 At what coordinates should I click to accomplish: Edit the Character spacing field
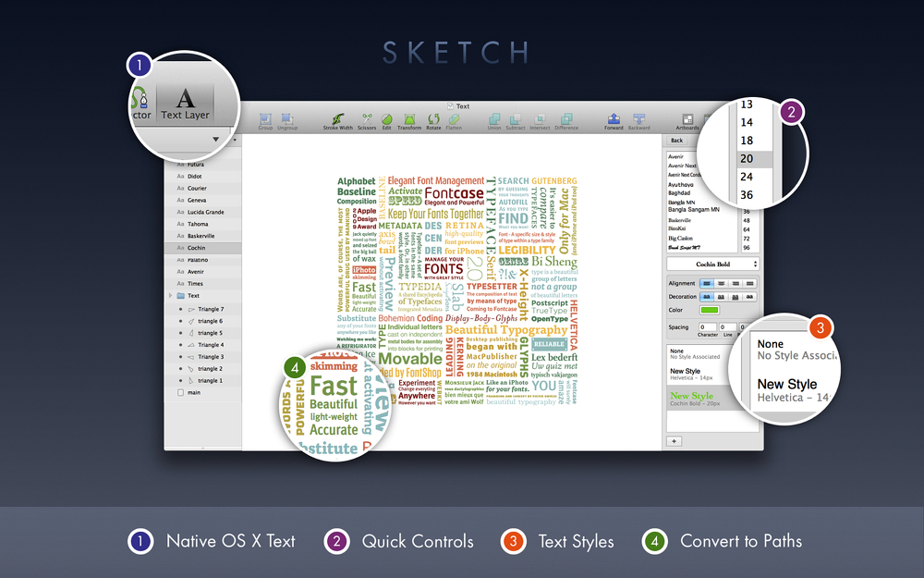[707, 326]
